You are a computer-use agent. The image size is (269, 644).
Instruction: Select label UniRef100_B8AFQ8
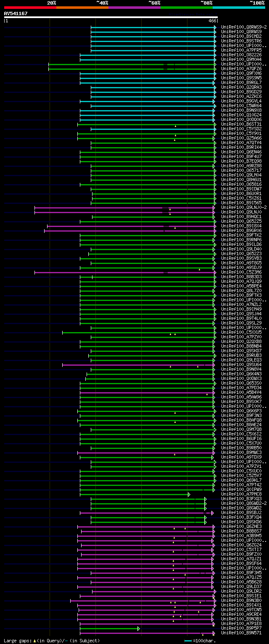click(x=241, y=420)
